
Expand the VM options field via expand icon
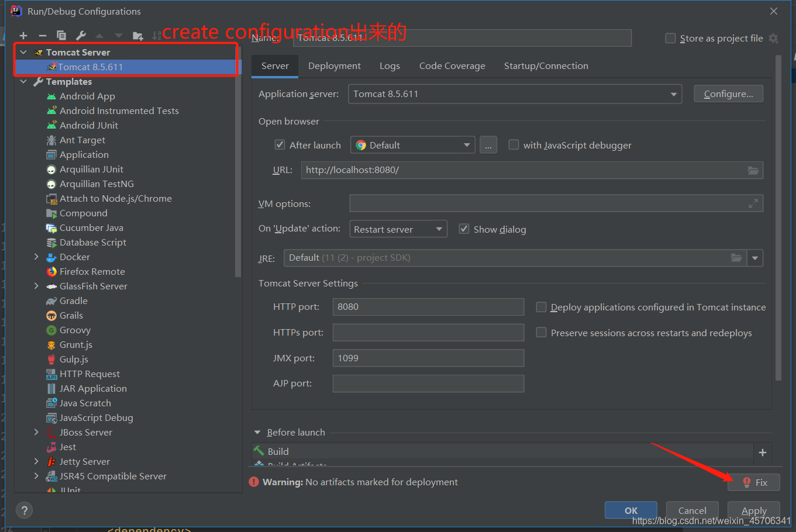tap(753, 203)
